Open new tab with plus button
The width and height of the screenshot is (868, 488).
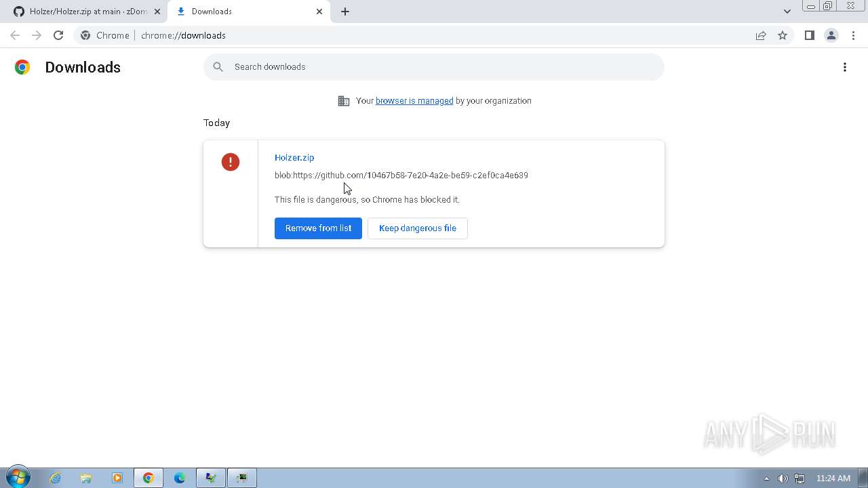[345, 12]
